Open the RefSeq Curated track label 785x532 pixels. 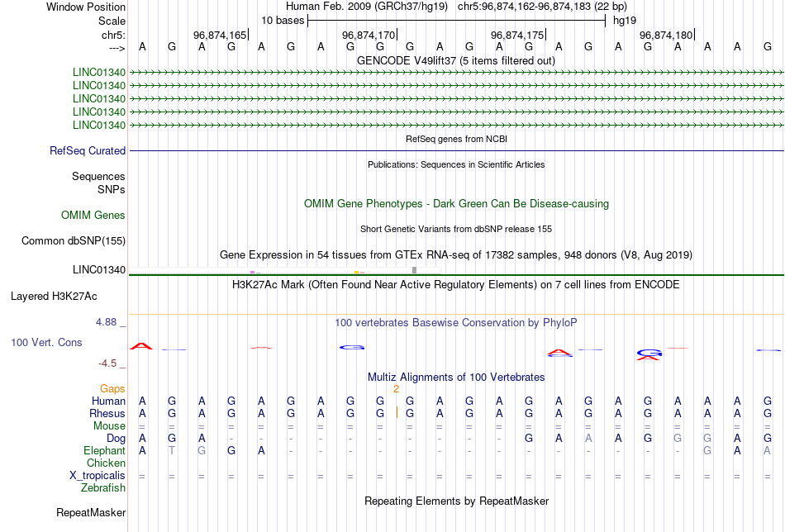(x=88, y=150)
